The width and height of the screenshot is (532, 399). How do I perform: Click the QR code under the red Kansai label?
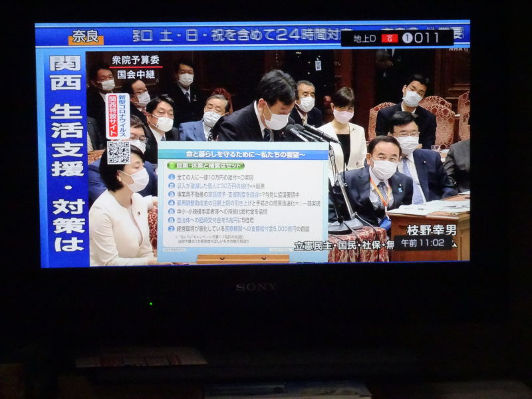click(x=118, y=153)
